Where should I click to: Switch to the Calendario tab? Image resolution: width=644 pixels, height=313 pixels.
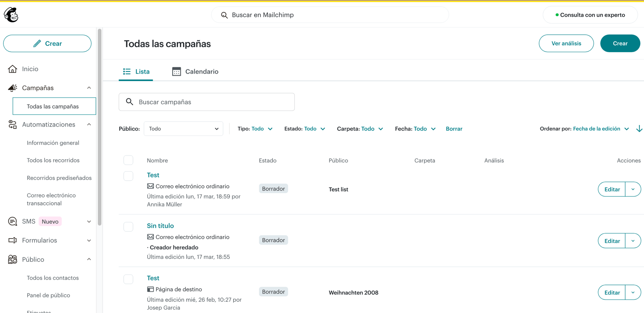click(195, 72)
